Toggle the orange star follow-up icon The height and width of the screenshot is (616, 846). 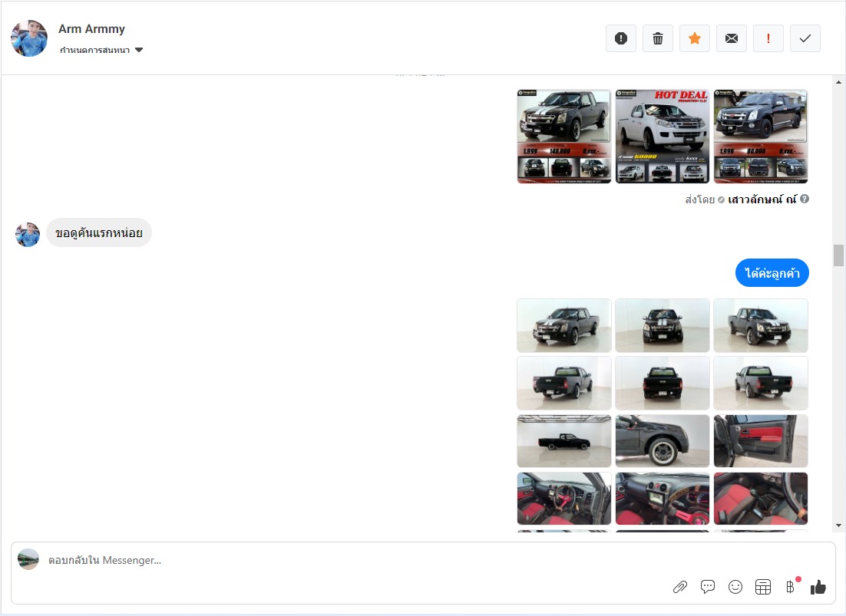coord(695,38)
